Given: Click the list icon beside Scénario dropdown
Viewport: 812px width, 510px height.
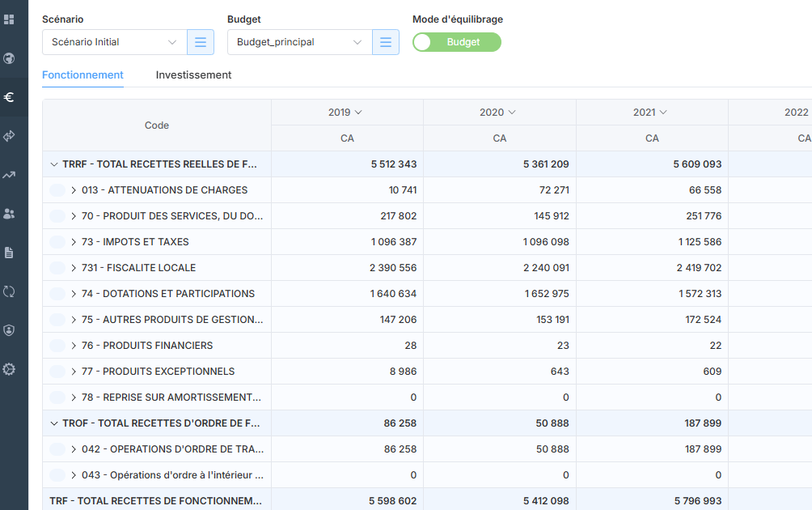Looking at the screenshot, I should (x=201, y=42).
